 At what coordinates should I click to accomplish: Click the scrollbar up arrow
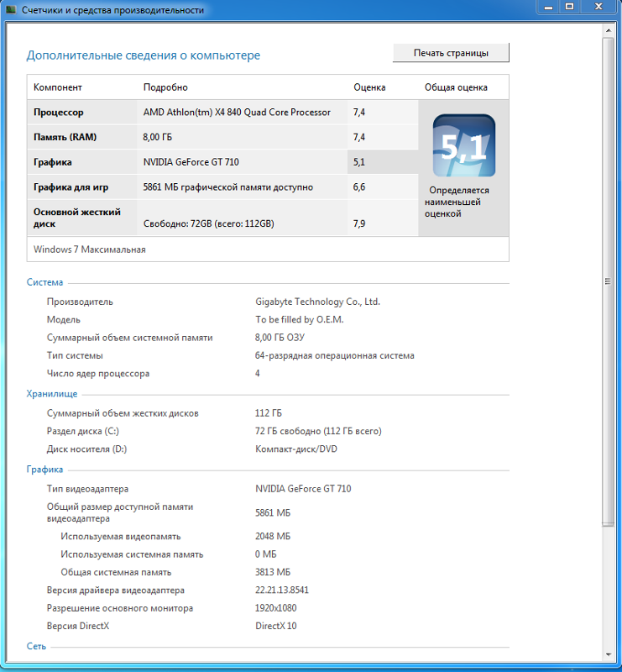coord(609,30)
